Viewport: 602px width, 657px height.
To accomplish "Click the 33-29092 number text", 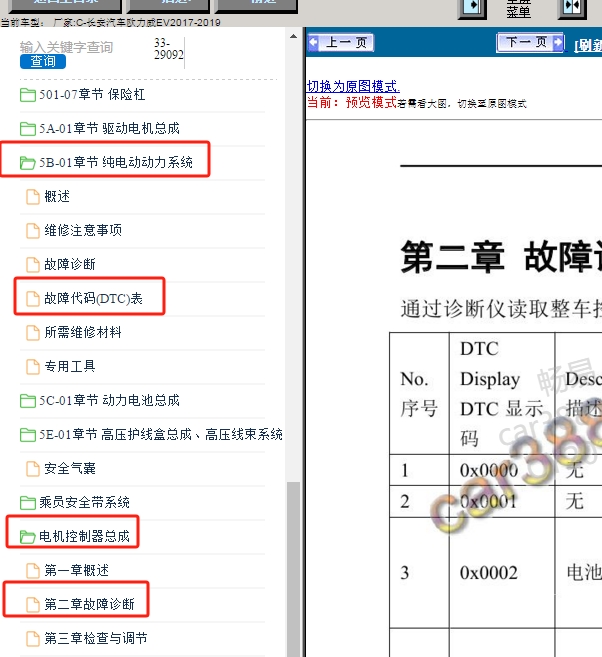I will pyautogui.click(x=169, y=49).
